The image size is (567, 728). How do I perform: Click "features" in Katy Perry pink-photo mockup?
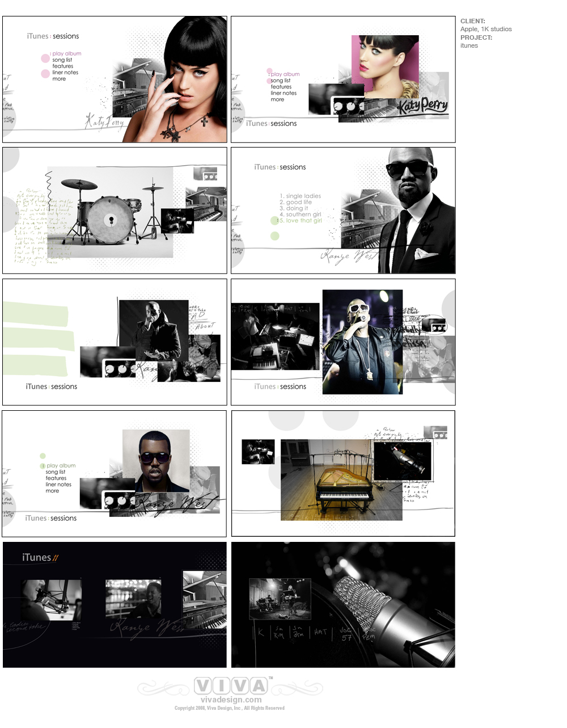click(281, 87)
